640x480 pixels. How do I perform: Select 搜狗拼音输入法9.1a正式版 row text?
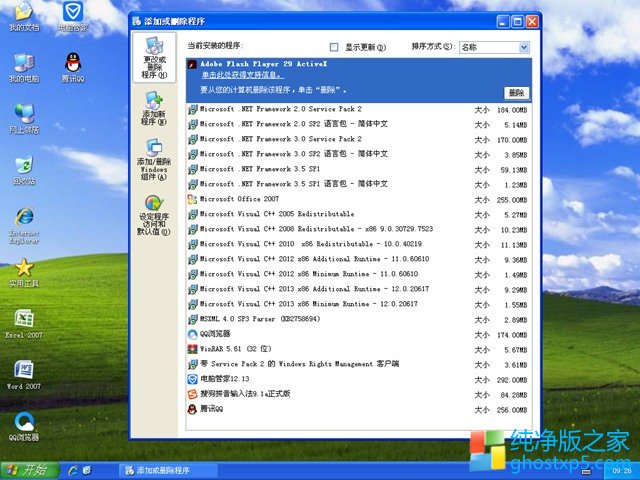[x=245, y=394]
